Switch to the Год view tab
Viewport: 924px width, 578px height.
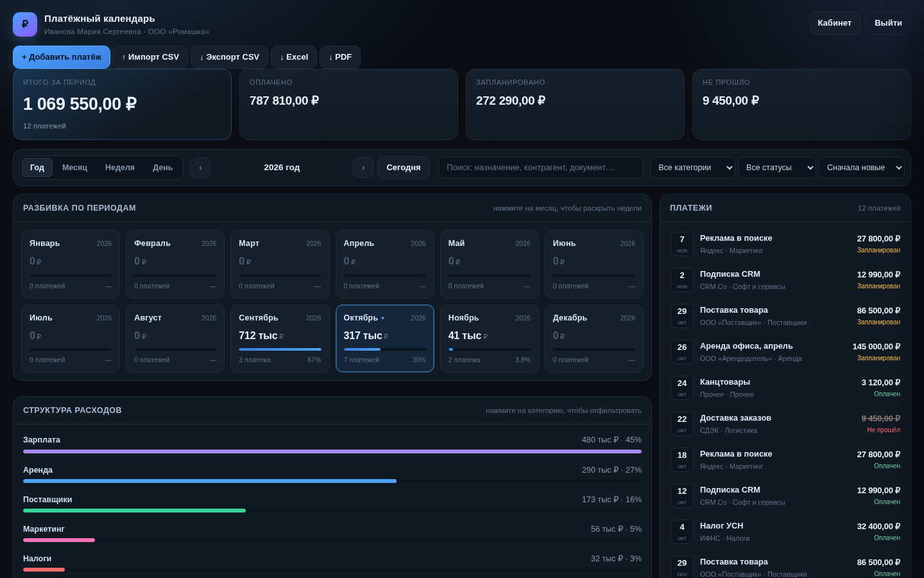click(37, 168)
